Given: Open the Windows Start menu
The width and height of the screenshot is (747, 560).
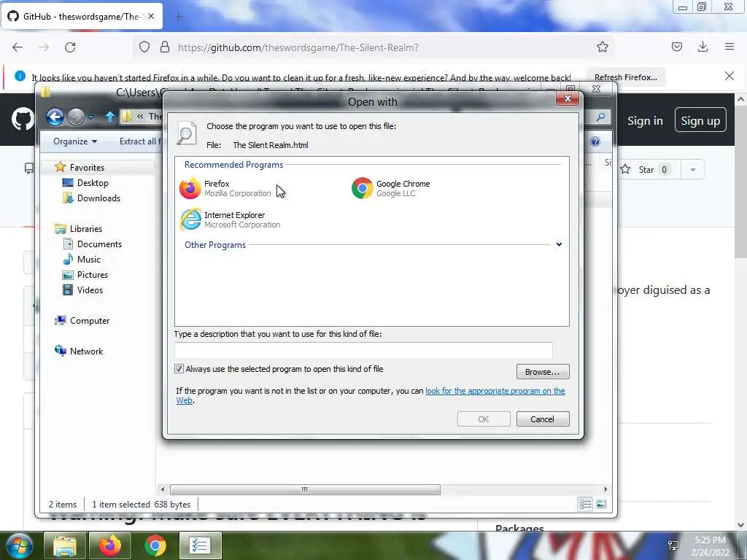Looking at the screenshot, I should (18, 545).
